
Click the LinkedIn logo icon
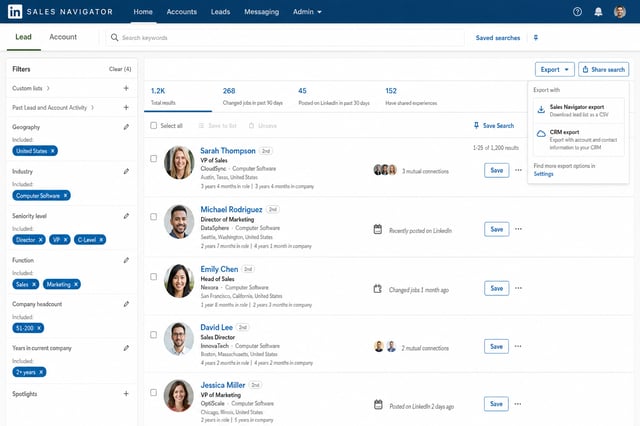pyautogui.click(x=15, y=12)
